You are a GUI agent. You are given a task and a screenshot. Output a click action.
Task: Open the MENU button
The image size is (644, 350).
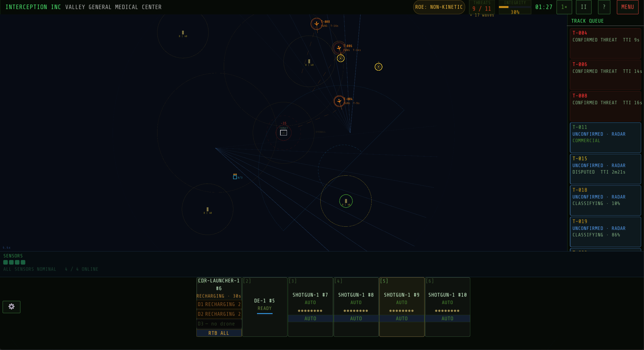(627, 7)
